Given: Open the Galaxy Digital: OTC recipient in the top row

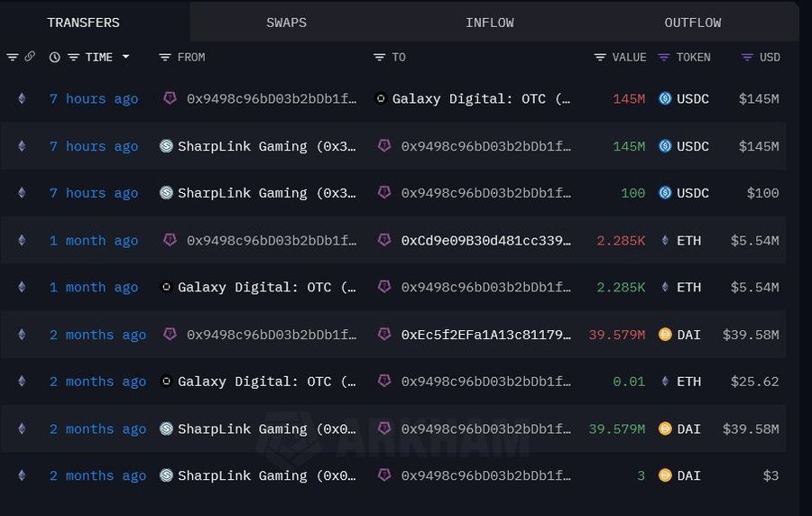Looking at the screenshot, I should [x=481, y=99].
